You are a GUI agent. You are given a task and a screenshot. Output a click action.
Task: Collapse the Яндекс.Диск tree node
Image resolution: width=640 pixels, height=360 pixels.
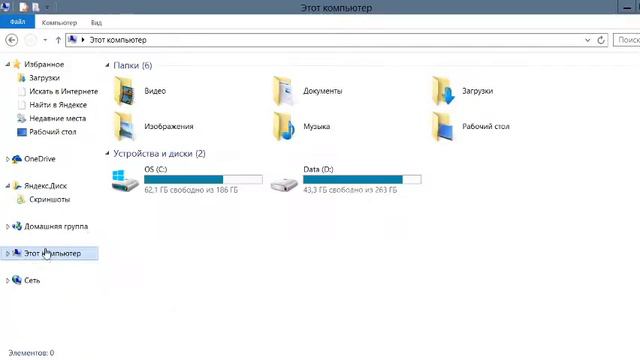coord(7,186)
